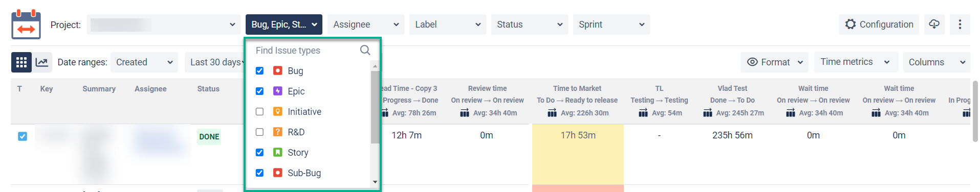The width and height of the screenshot is (980, 192).
Task: Click the calendar icon under Time to Market
Action: point(552,113)
